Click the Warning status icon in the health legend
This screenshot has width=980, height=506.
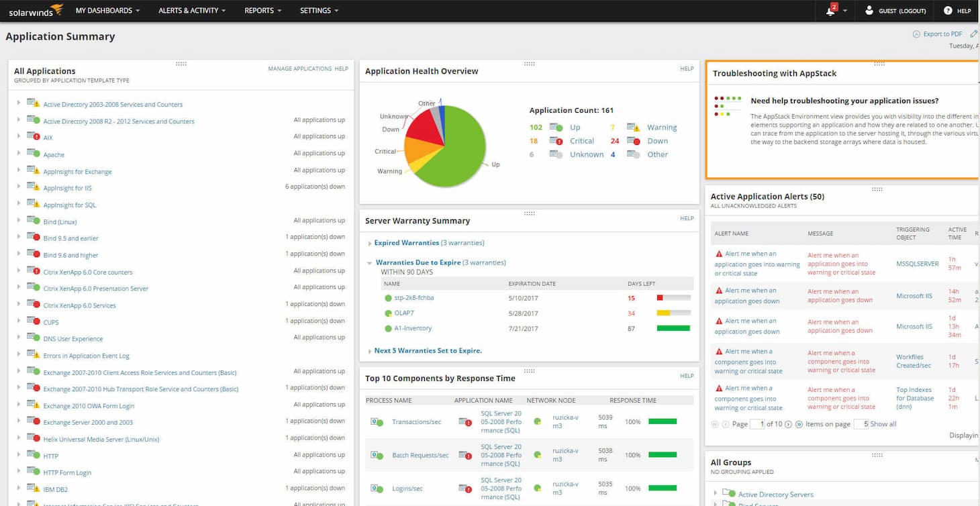(x=634, y=127)
